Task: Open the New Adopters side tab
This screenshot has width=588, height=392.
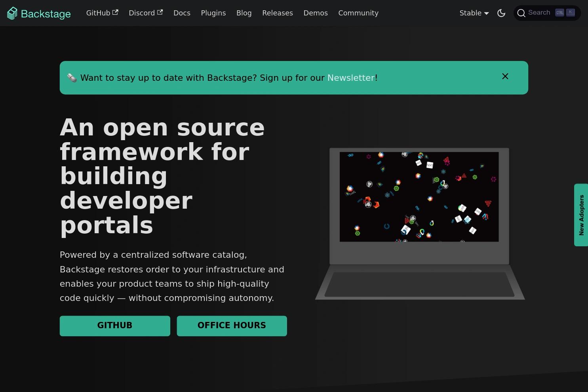Action: [x=581, y=215]
